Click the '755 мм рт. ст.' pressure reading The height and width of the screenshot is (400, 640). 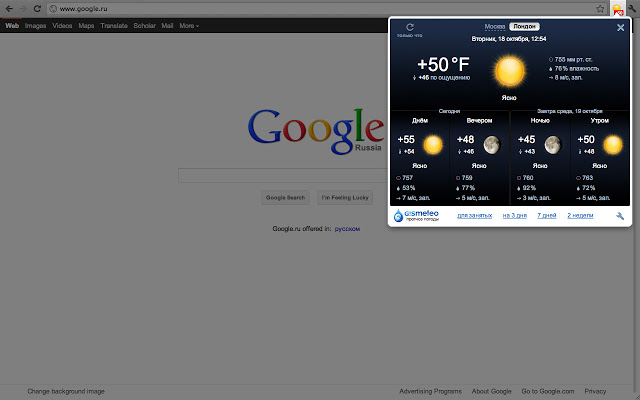pyautogui.click(x=571, y=60)
